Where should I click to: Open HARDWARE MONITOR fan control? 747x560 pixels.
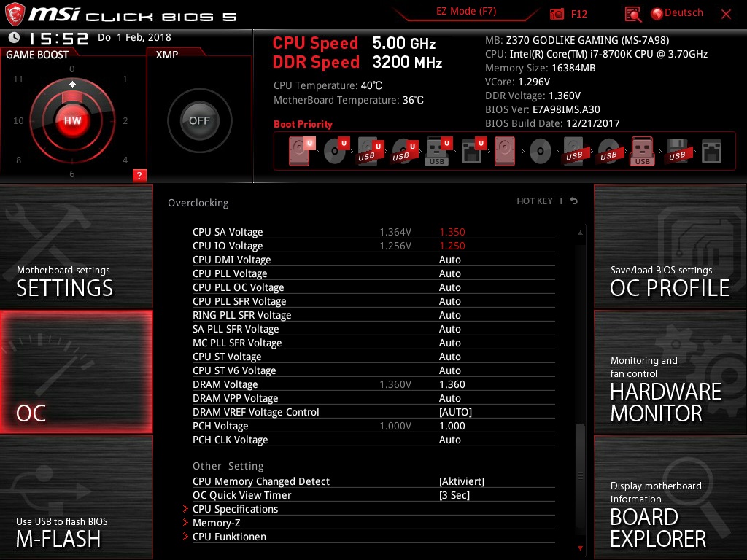point(670,372)
